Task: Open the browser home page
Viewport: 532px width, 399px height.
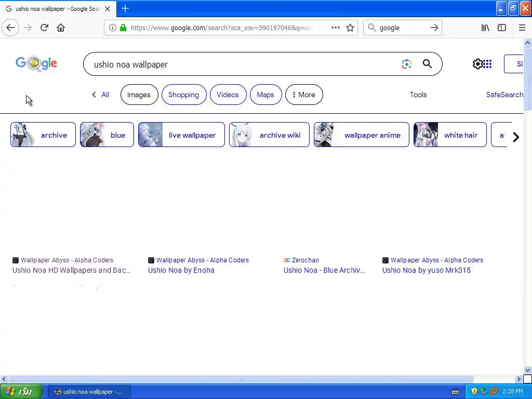Action: click(61, 28)
